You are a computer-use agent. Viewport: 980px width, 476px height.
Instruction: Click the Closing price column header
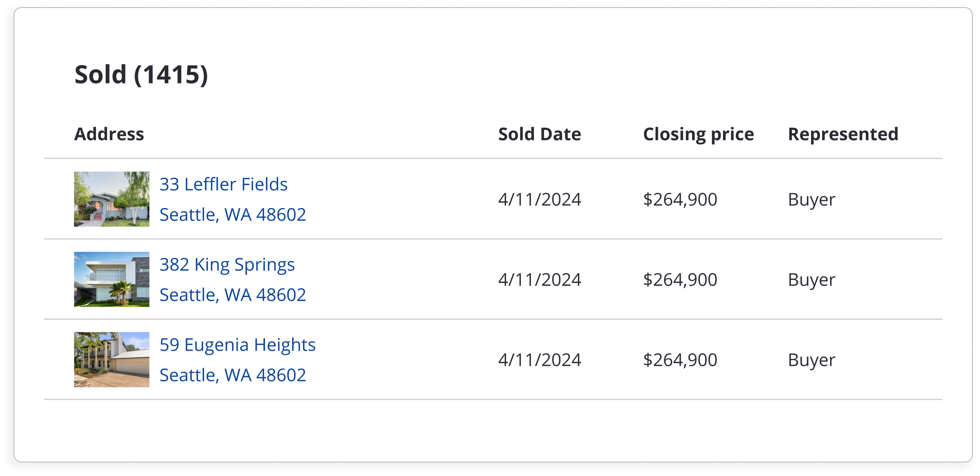(x=698, y=134)
